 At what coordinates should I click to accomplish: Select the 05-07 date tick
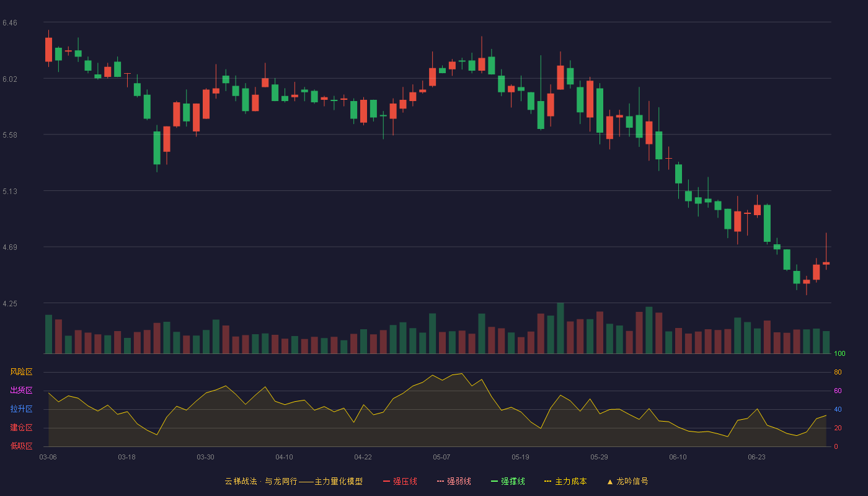(x=441, y=457)
